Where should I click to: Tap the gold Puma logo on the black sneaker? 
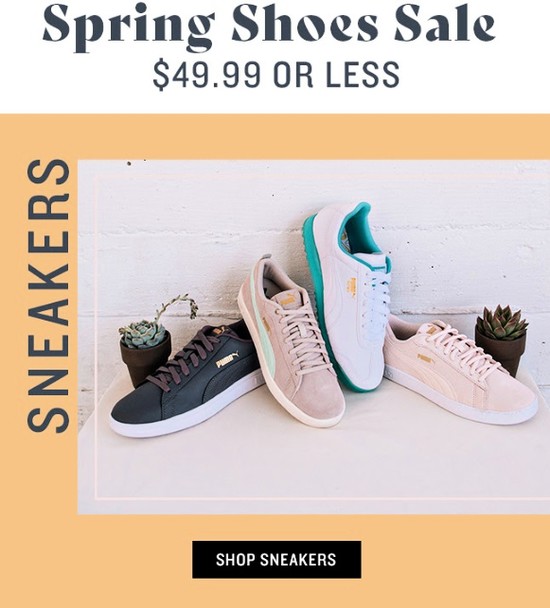227,361
